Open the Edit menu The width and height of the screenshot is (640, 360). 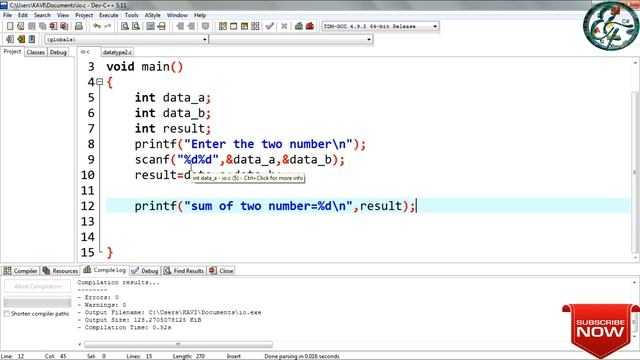click(23, 15)
